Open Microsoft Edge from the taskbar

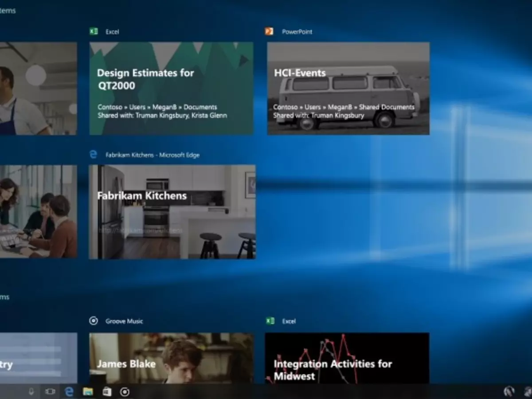tap(69, 392)
